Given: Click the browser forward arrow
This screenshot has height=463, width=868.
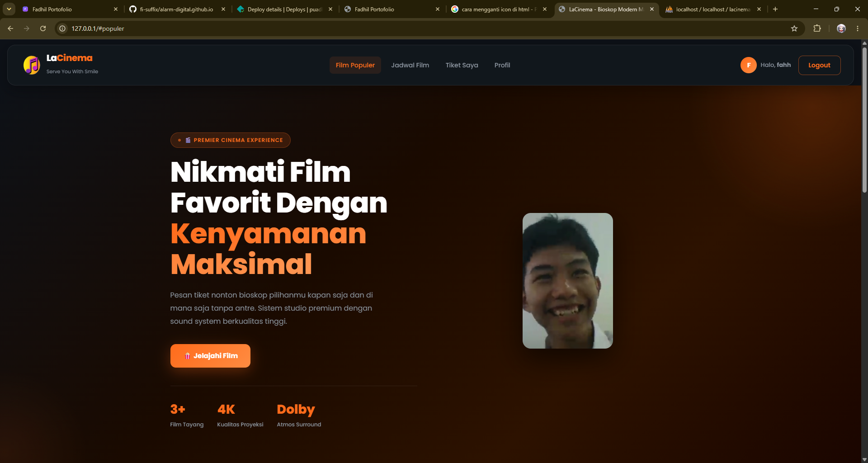Looking at the screenshot, I should click(27, 28).
